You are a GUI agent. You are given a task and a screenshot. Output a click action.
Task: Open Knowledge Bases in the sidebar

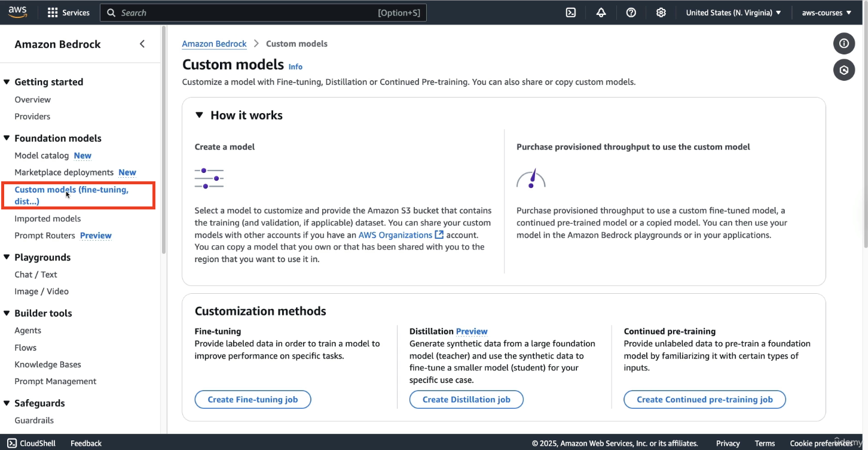48,364
